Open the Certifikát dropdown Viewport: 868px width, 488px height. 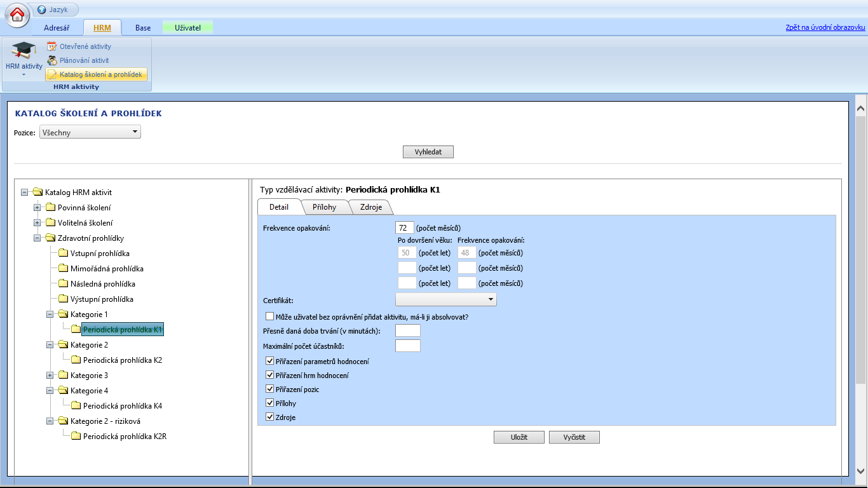(x=446, y=299)
